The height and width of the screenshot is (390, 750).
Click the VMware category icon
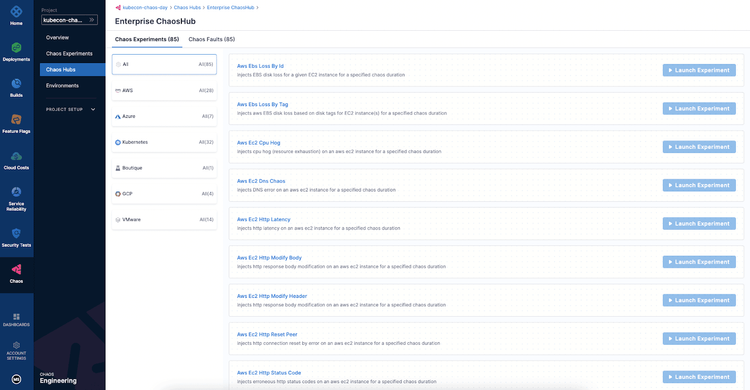[x=118, y=220]
